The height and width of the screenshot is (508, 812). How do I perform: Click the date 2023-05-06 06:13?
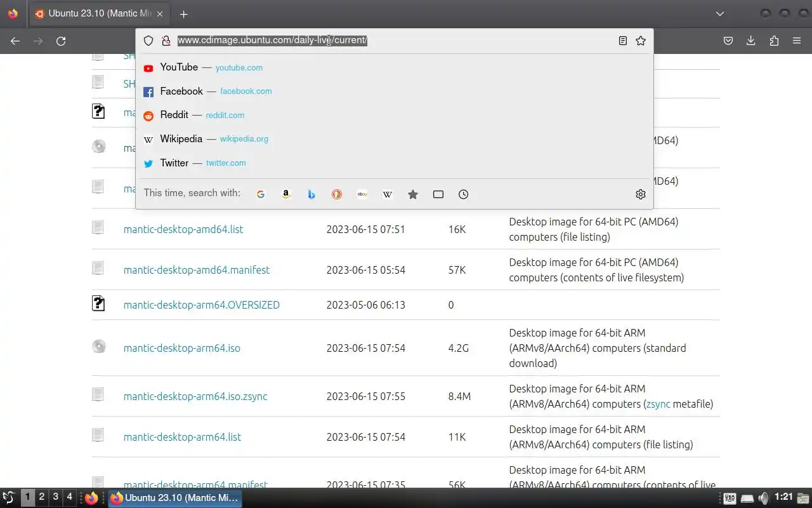coord(365,305)
